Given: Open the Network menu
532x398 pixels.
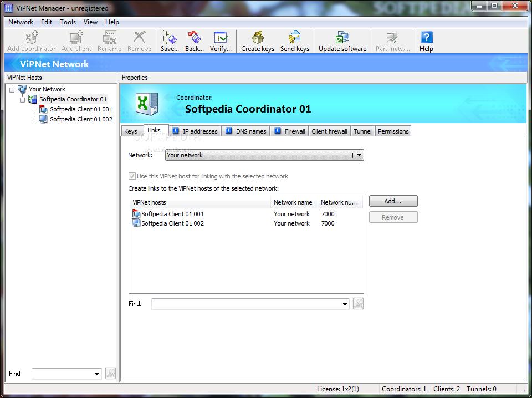Looking at the screenshot, I should 21,22.
